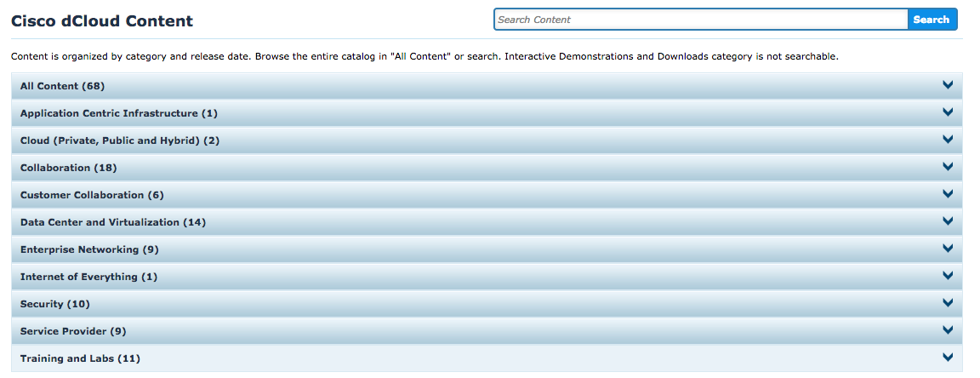
Task: Select Enterprise Networking (9) category title
Action: [x=89, y=249]
